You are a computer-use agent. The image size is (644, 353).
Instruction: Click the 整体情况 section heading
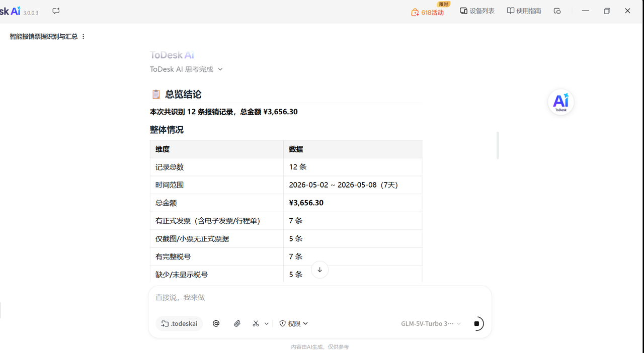167,130
